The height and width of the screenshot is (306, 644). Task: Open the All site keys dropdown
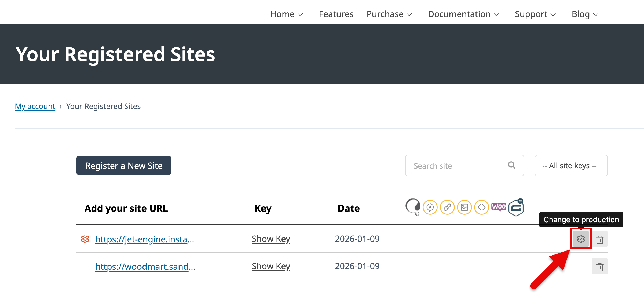(571, 166)
